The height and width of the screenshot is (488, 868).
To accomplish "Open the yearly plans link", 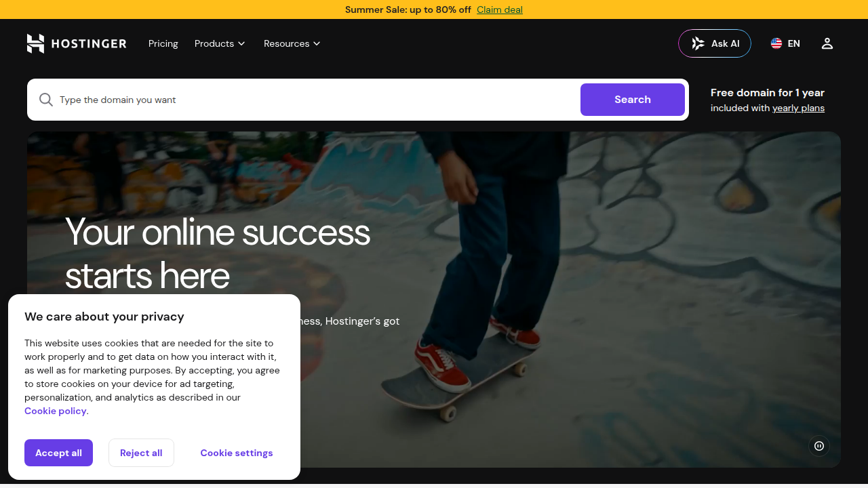I will click(798, 108).
